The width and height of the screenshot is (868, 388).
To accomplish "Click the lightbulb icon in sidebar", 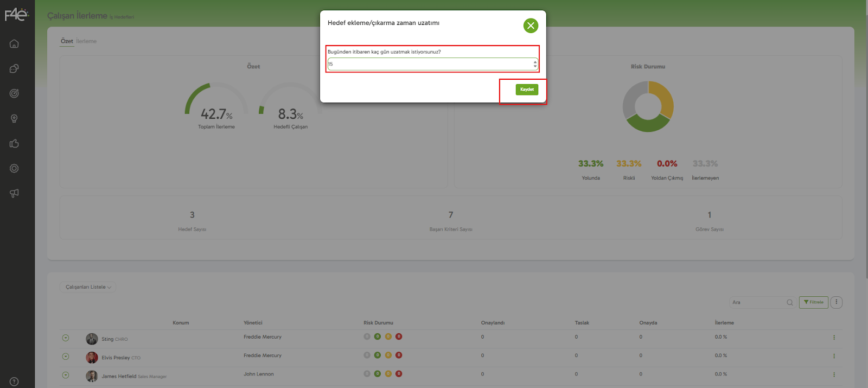I will (14, 119).
